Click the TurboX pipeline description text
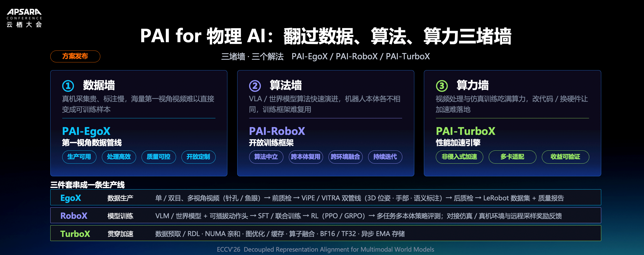The height and width of the screenshot is (255, 644). [280, 234]
